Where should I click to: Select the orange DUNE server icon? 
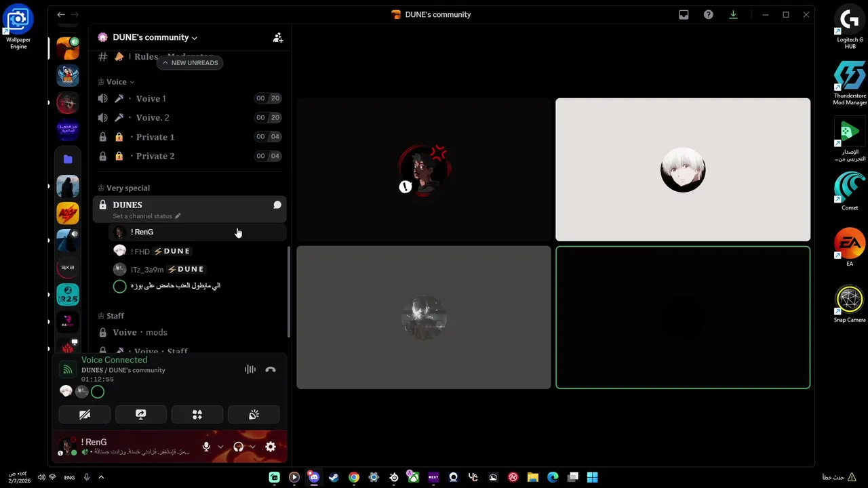[68, 48]
